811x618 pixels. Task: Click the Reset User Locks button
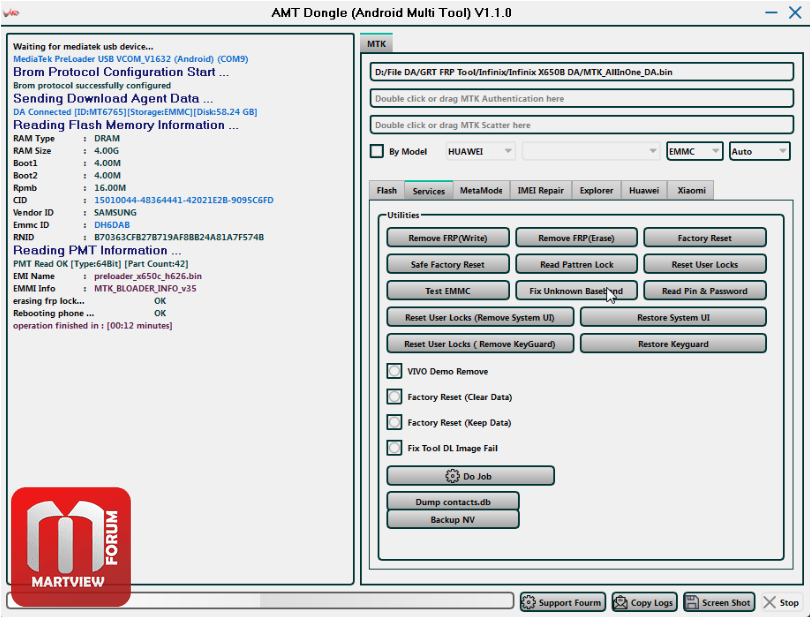click(x=704, y=264)
